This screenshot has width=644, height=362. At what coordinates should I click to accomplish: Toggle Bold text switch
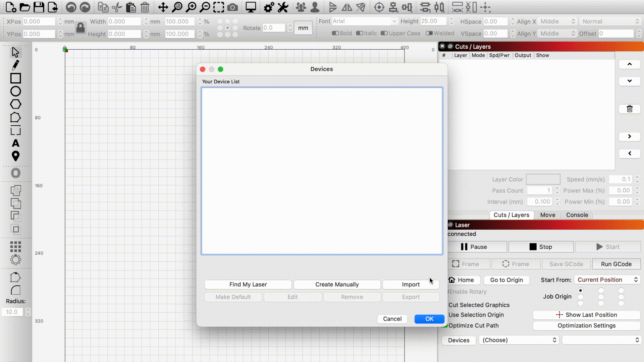pos(335,33)
